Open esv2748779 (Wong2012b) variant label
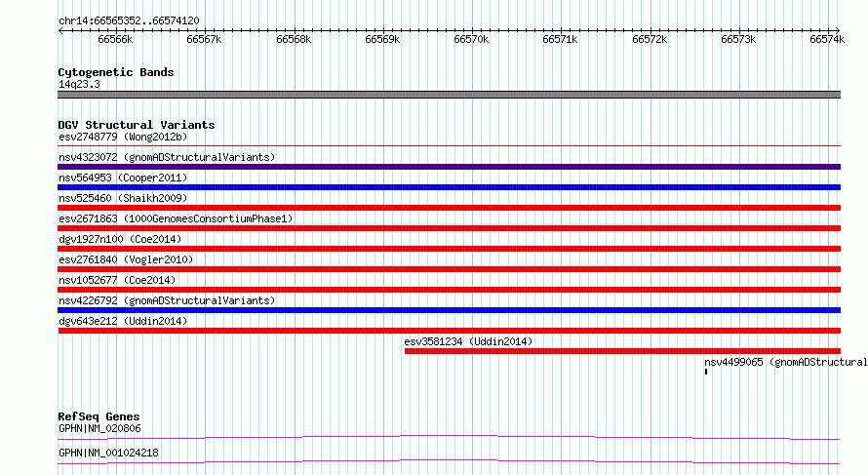The height and width of the screenshot is (475, 868). click(123, 137)
